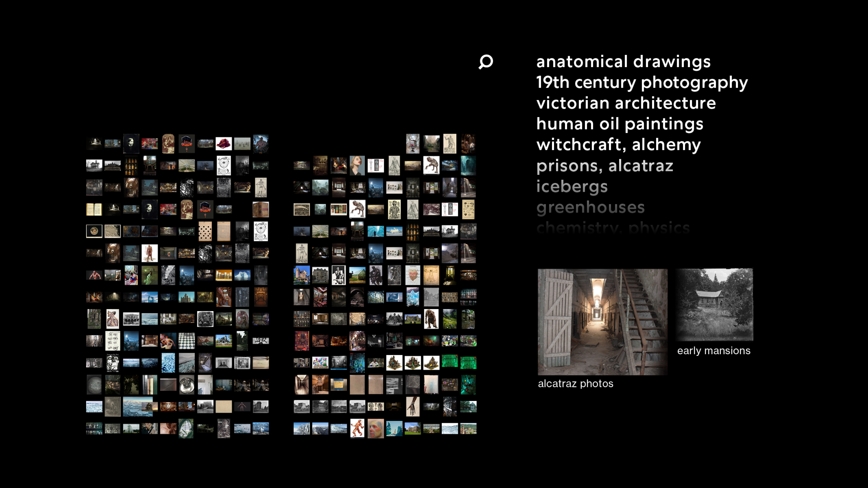868x488 pixels.
Task: Open witchcraft, alchemy search term
Action: tap(618, 145)
